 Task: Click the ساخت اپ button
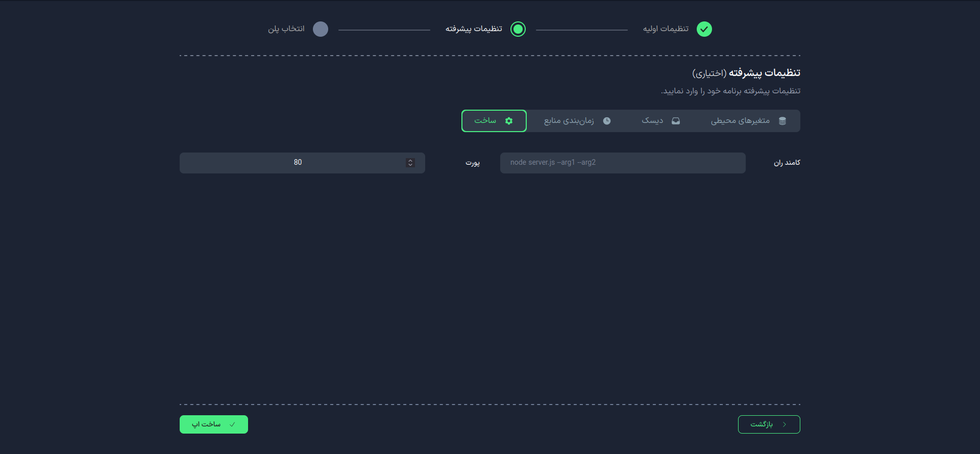(214, 424)
